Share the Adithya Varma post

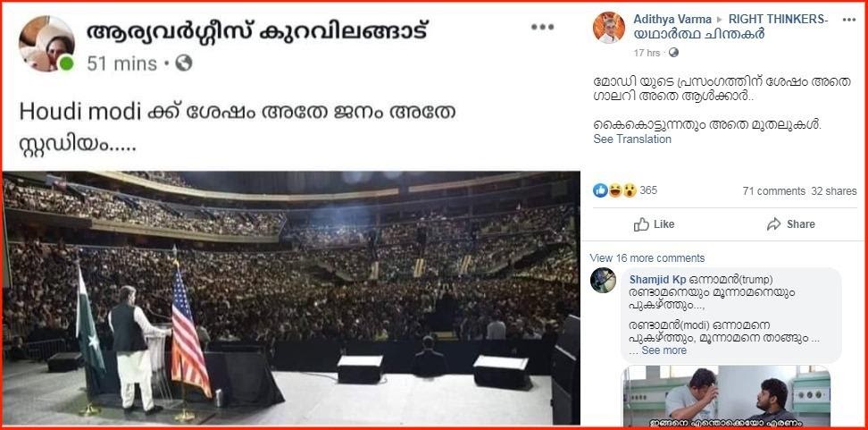(791, 223)
